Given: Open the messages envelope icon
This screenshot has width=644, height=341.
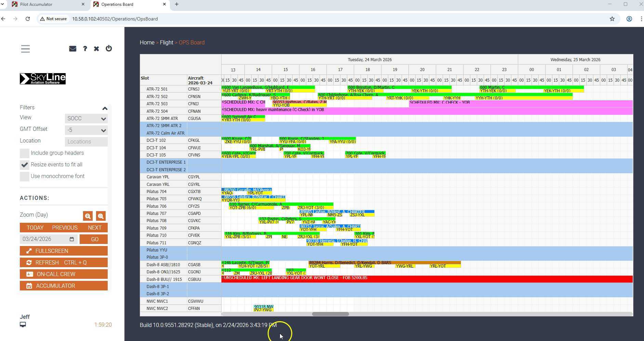Looking at the screenshot, I should pyautogui.click(x=72, y=49).
